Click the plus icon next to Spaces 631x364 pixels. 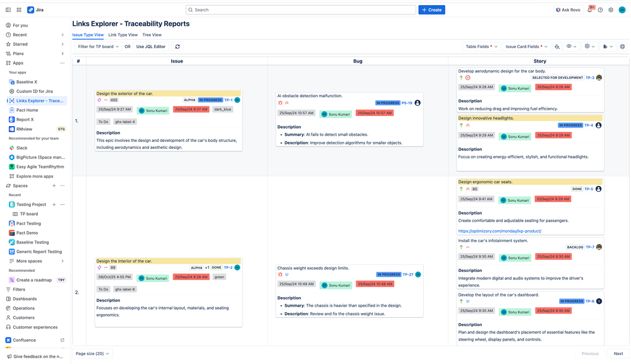click(x=54, y=185)
